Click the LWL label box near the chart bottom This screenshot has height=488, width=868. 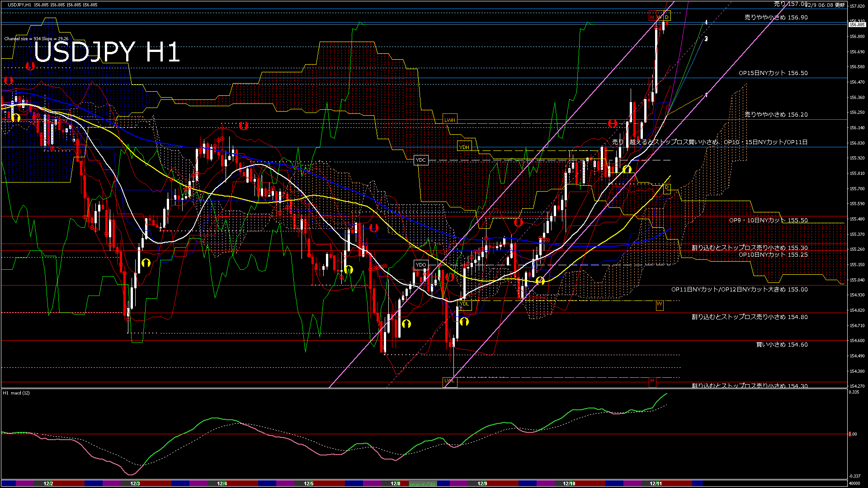(x=450, y=382)
